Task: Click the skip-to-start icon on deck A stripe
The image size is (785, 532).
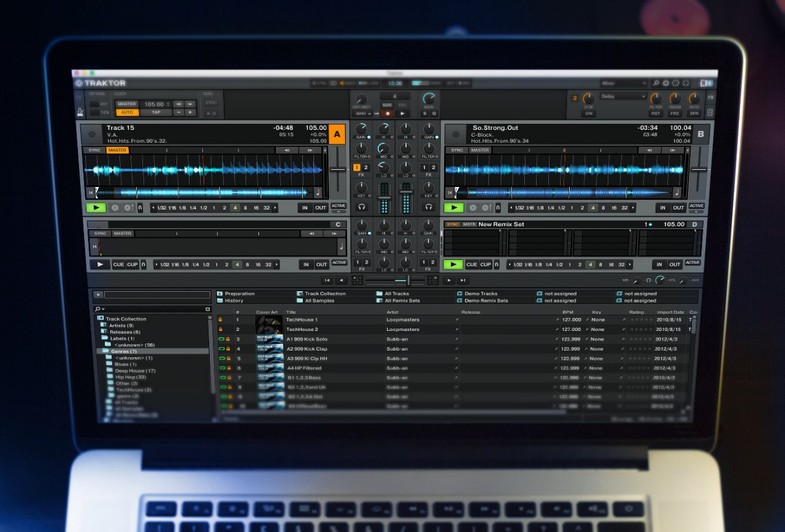Action: (91, 192)
